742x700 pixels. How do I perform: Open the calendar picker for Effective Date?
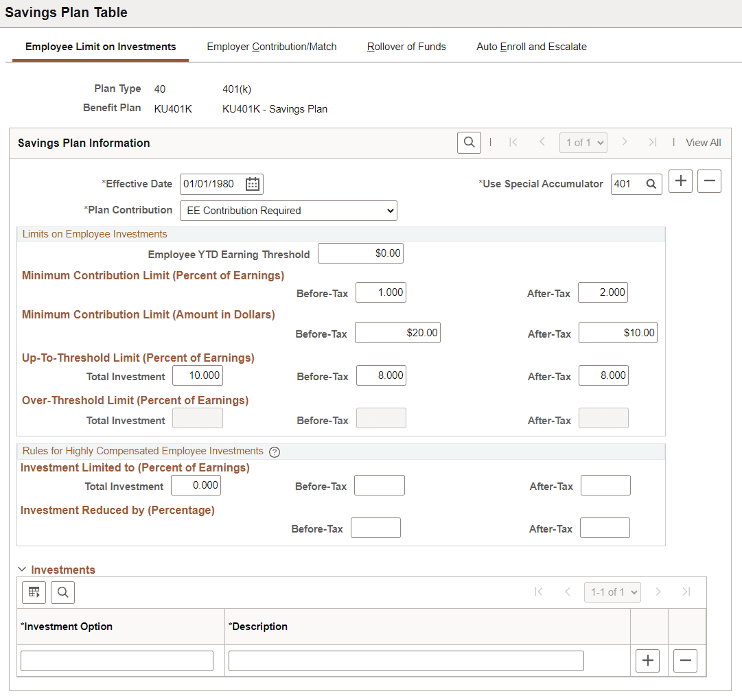pos(252,183)
